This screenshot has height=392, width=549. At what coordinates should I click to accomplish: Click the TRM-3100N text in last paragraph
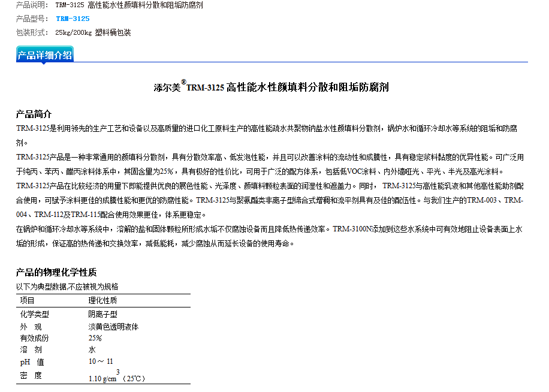click(x=352, y=229)
